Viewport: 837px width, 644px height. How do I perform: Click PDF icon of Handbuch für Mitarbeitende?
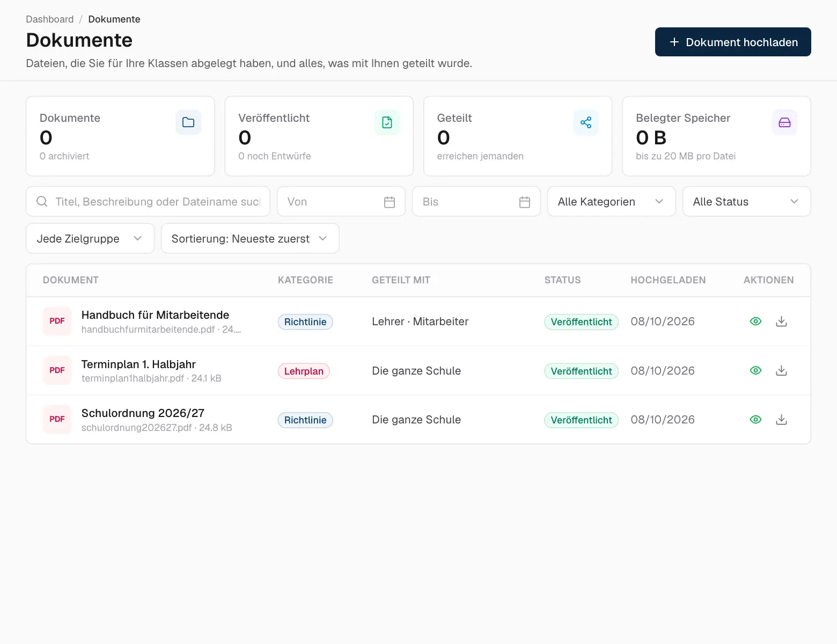57,321
